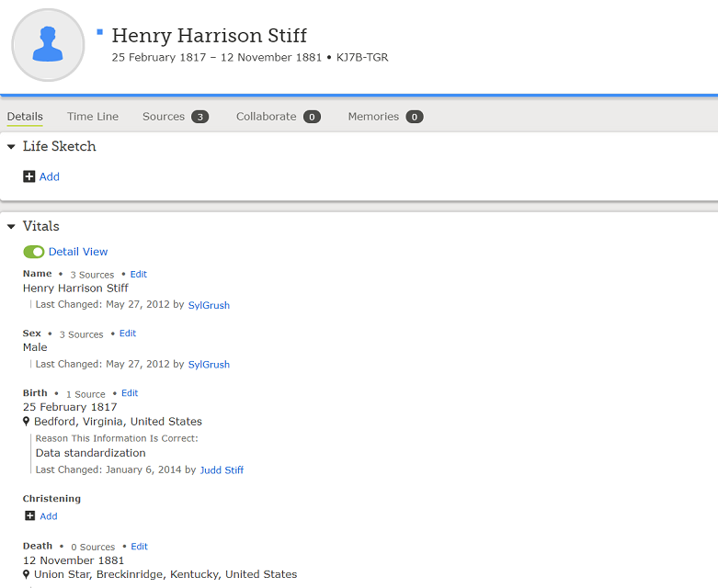This screenshot has height=588, width=718.
Task: Click the map pin beside Bedford, Virginia
Action: [x=27, y=422]
